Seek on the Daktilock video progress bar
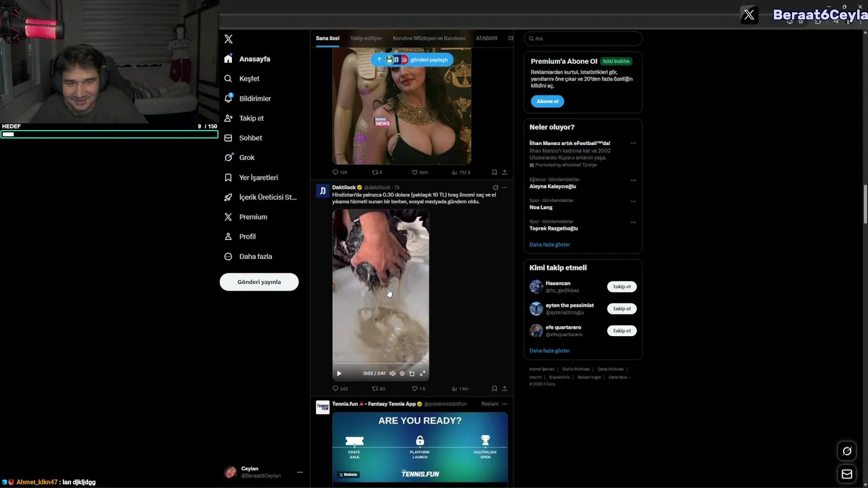Image resolution: width=868 pixels, height=488 pixels. pyautogui.click(x=380, y=365)
